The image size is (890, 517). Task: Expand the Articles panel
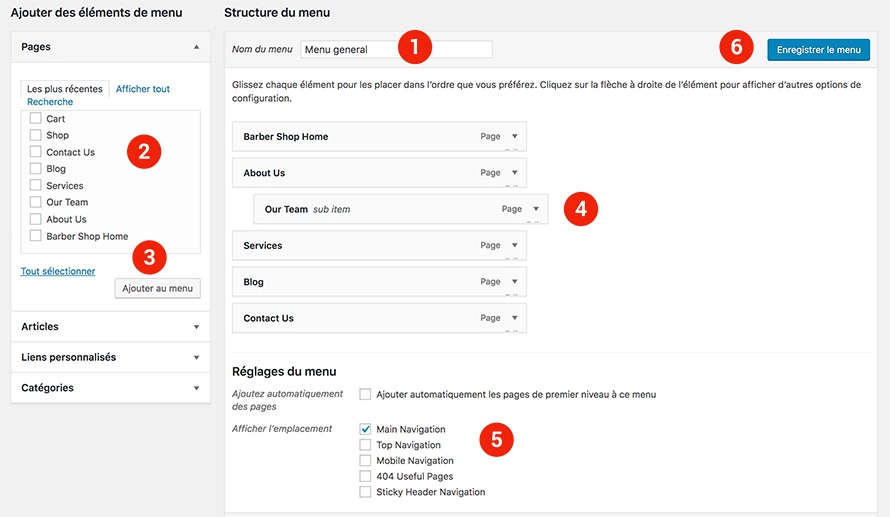coord(196,327)
